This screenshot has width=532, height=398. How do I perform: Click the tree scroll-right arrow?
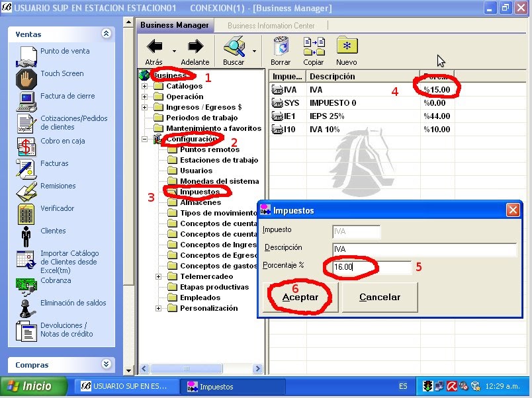pos(257,368)
